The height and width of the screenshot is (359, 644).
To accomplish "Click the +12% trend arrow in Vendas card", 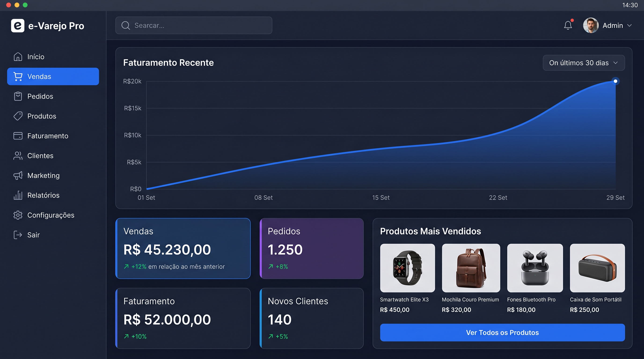I will click(x=126, y=266).
